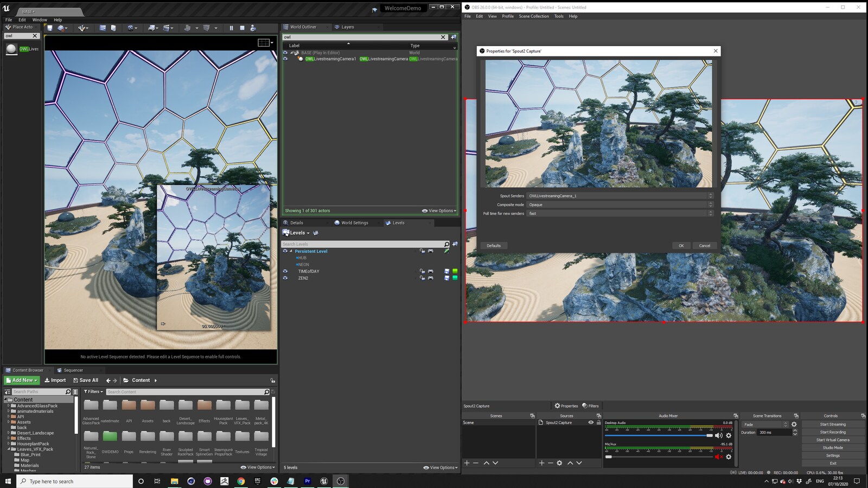The height and width of the screenshot is (488, 868).
Task: Toggle visibility of ZEN2 level
Action: click(x=285, y=278)
